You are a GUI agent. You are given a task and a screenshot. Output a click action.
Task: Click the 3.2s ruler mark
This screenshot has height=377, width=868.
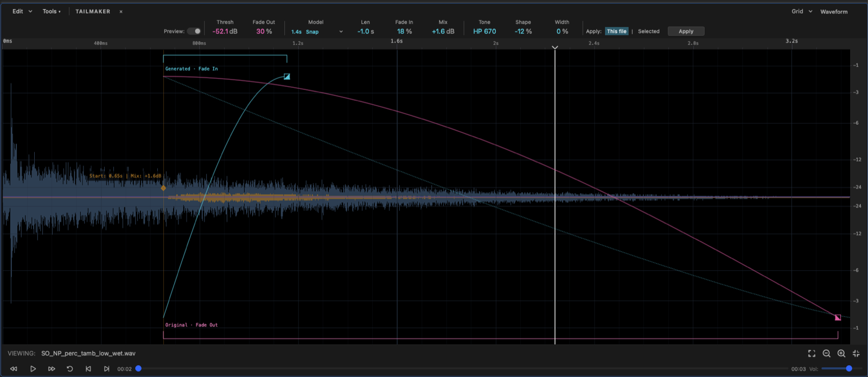pyautogui.click(x=792, y=41)
